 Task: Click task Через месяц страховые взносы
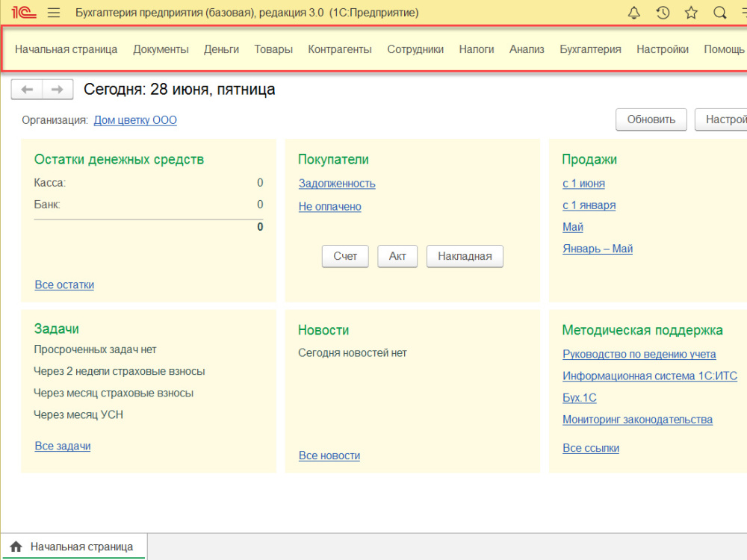pos(114,393)
